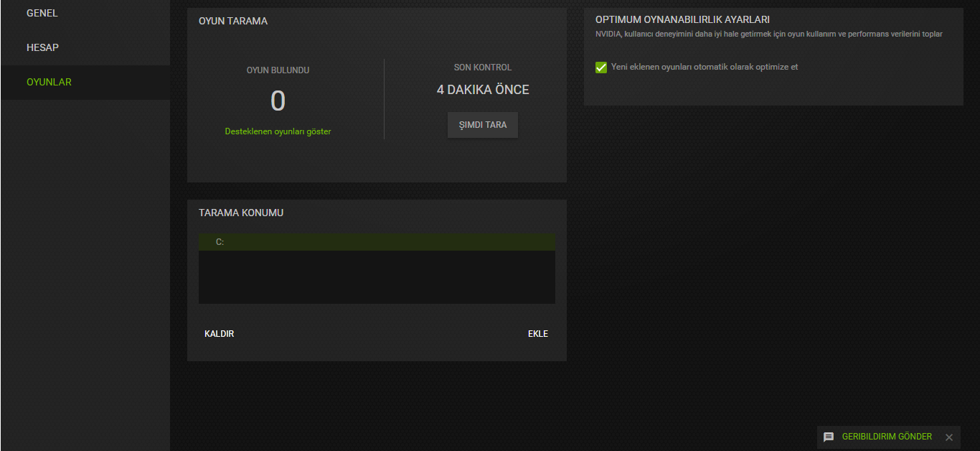Screen dimensions: 980x451
Task: Click the feedback speech-bubble icon
Action: [829, 437]
